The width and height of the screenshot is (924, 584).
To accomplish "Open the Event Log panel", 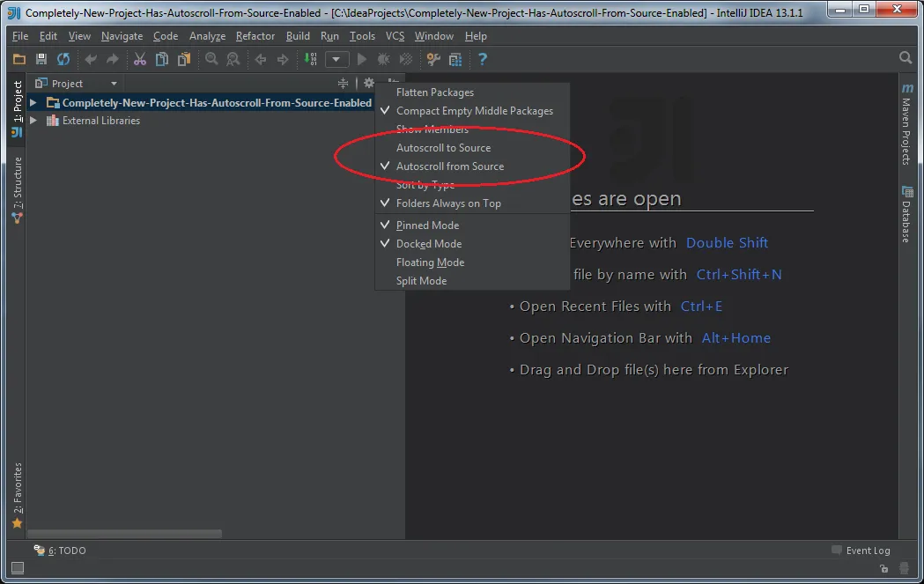I will [861, 551].
